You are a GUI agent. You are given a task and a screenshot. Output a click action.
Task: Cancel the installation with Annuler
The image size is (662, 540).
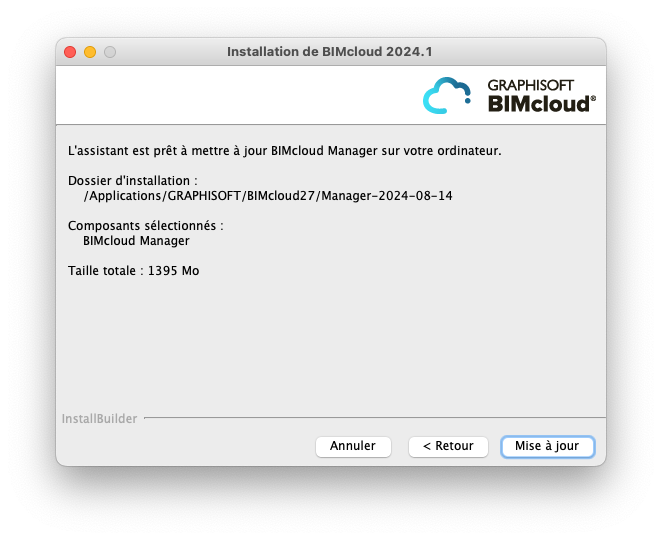click(353, 446)
